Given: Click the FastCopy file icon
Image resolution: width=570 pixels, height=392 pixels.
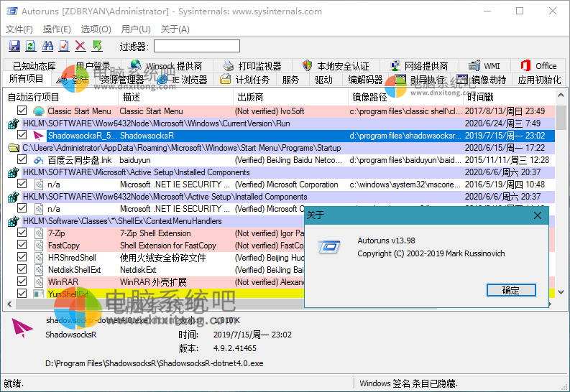Looking at the screenshot, I should tap(39, 246).
